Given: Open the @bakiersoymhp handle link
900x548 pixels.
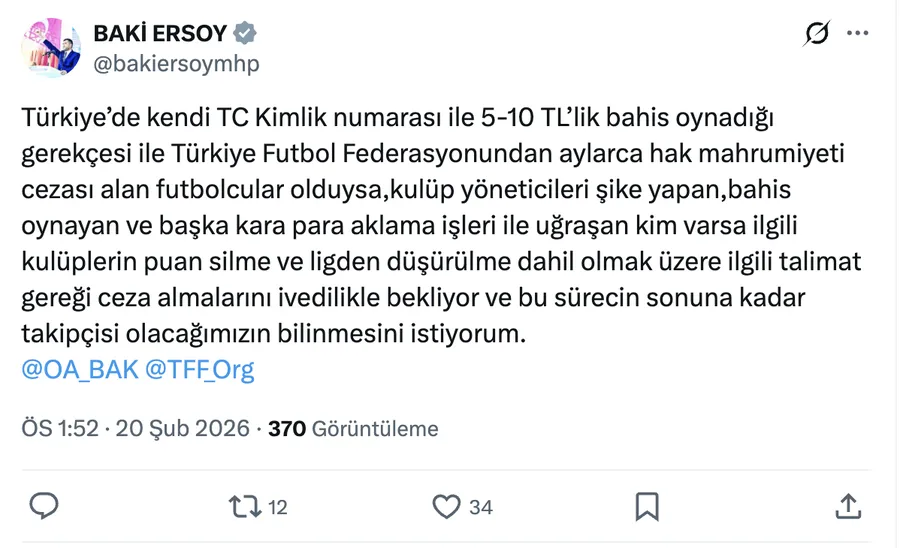Looking at the screenshot, I should point(174,63).
